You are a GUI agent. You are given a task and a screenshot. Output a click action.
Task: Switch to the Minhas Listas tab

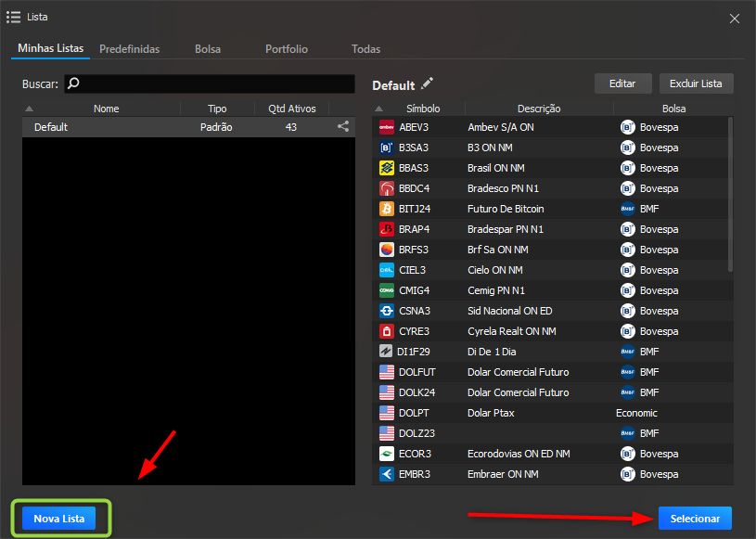pyautogui.click(x=51, y=48)
